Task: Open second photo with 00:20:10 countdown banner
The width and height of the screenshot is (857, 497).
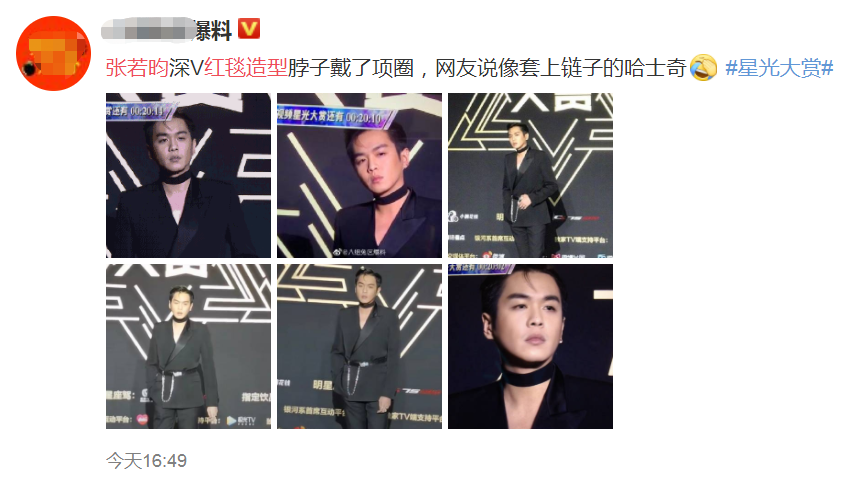Action: tap(359, 175)
